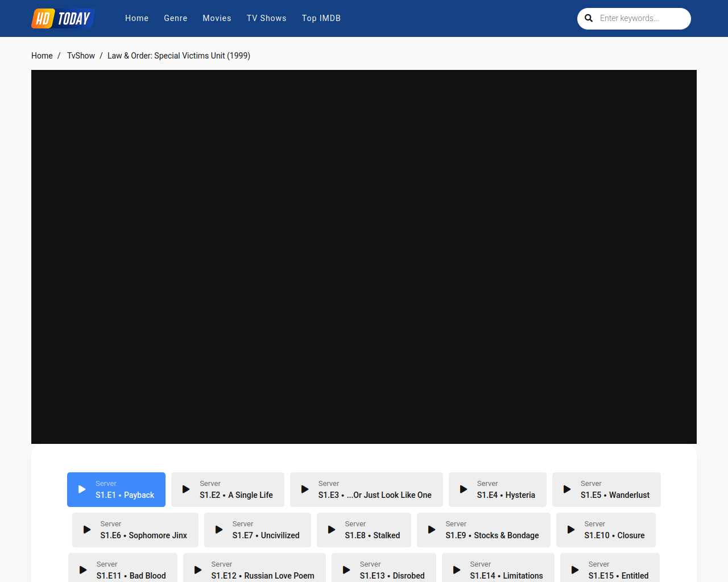The height and width of the screenshot is (582, 728).
Task: Select episode title S1.E9 • Stocks & Bondage
Action: (x=492, y=535)
